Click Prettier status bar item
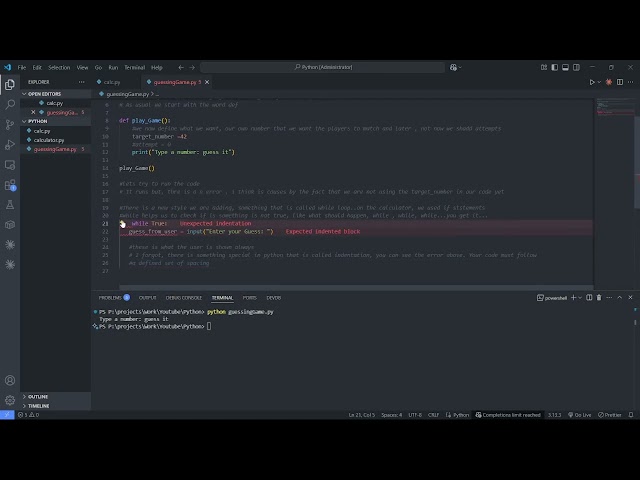The width and height of the screenshot is (640, 480). [x=609, y=415]
